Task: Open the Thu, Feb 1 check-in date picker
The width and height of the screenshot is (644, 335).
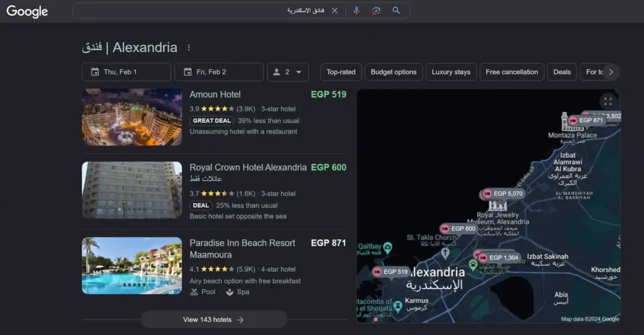Action: pyautogui.click(x=126, y=72)
